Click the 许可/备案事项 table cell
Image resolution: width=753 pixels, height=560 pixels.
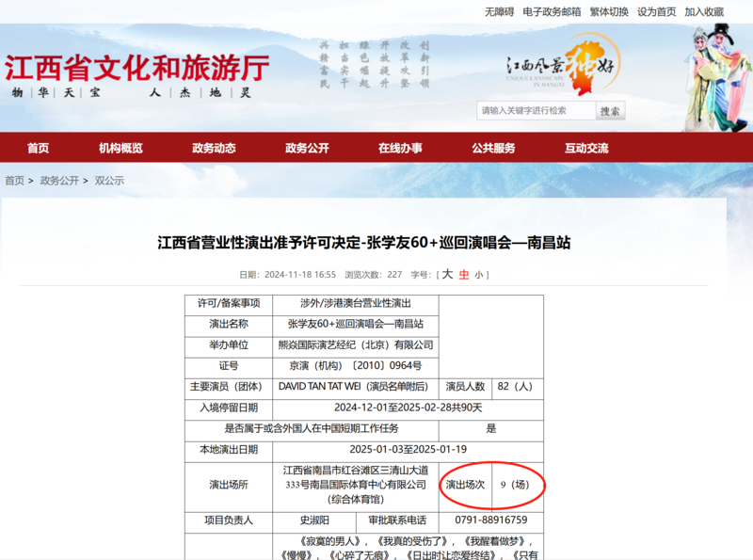click(x=229, y=304)
